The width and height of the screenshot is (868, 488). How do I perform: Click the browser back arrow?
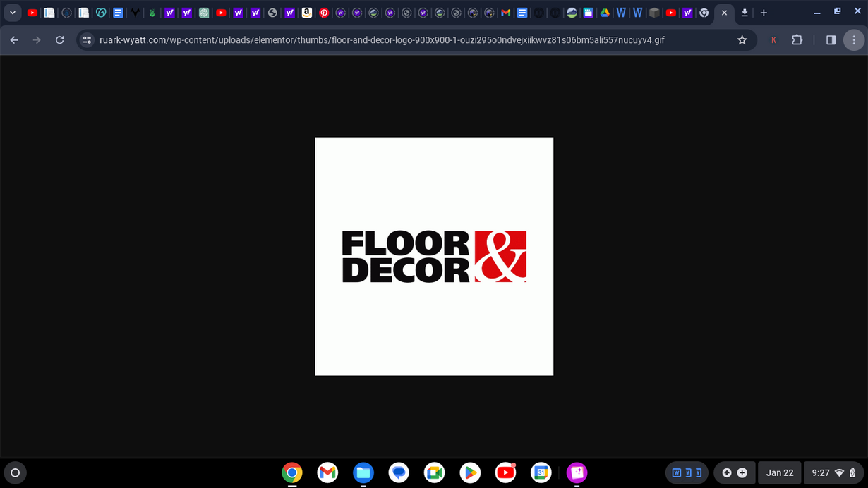(x=14, y=40)
